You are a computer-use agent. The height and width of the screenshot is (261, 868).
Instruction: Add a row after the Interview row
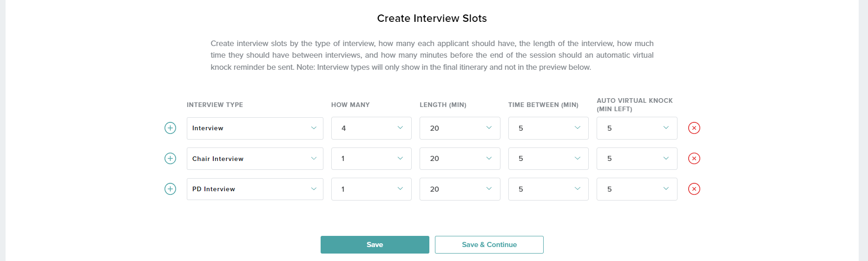pyautogui.click(x=171, y=128)
